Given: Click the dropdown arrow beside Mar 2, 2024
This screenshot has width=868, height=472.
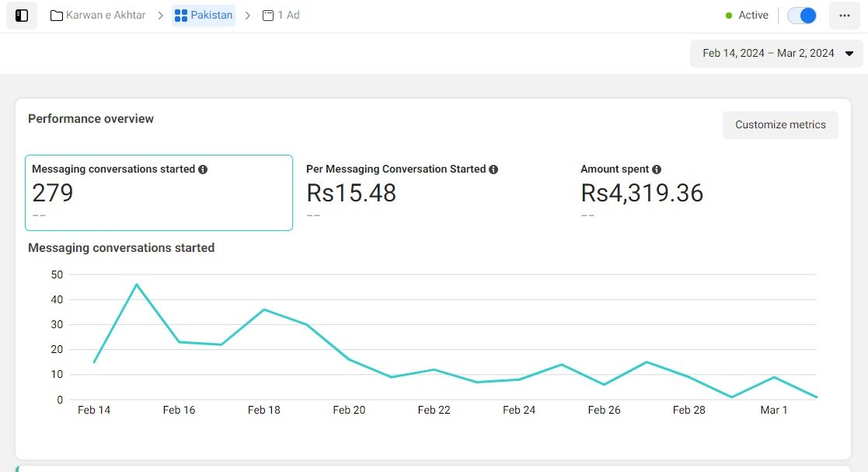Looking at the screenshot, I should 849,54.
